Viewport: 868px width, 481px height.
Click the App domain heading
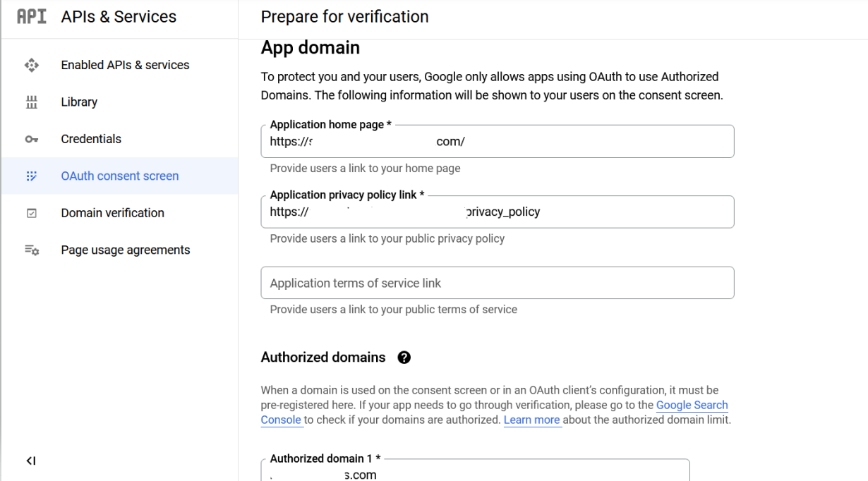coord(311,48)
